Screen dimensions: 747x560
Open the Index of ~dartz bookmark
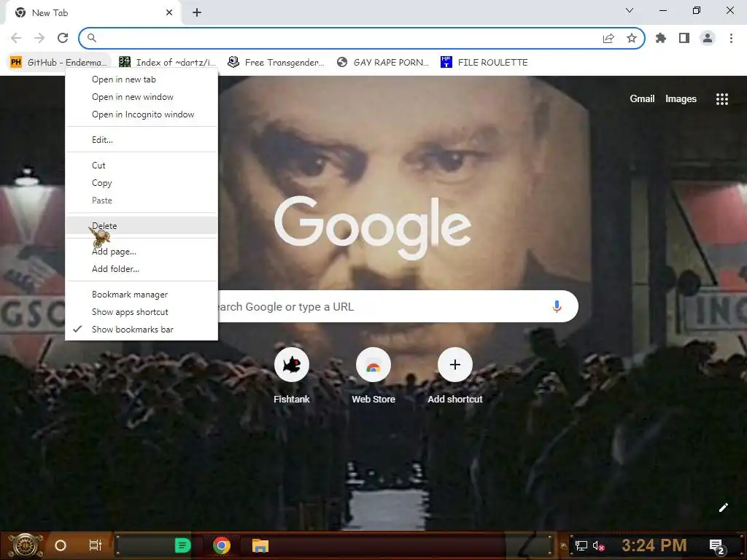click(167, 63)
